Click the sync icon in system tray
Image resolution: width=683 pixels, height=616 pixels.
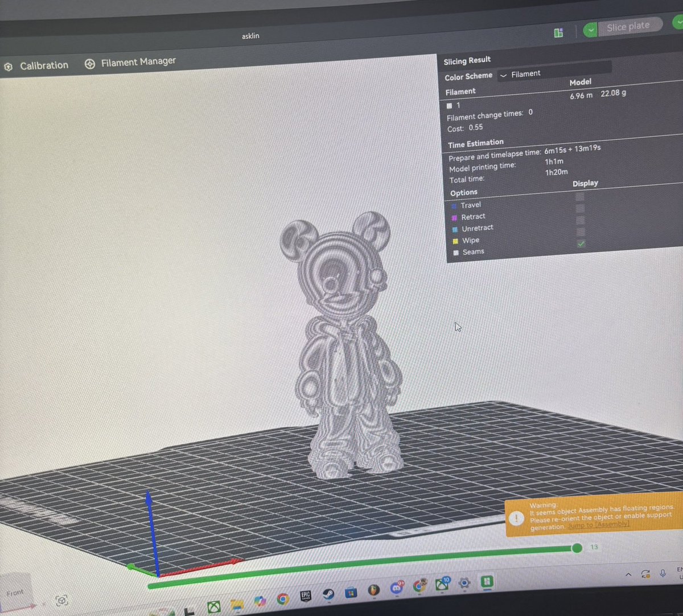[x=645, y=574]
